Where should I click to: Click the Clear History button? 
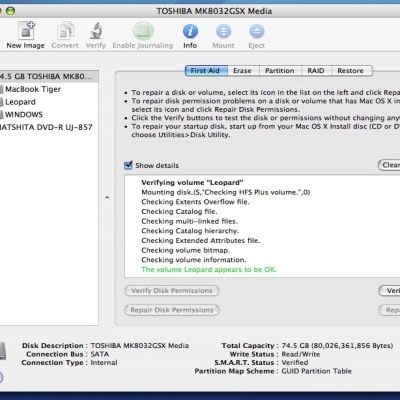(389, 165)
